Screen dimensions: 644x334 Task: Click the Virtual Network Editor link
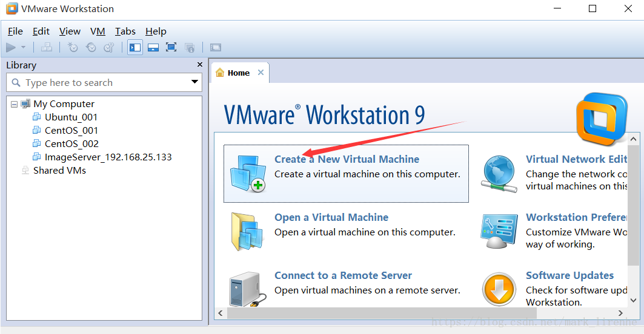[576, 159]
